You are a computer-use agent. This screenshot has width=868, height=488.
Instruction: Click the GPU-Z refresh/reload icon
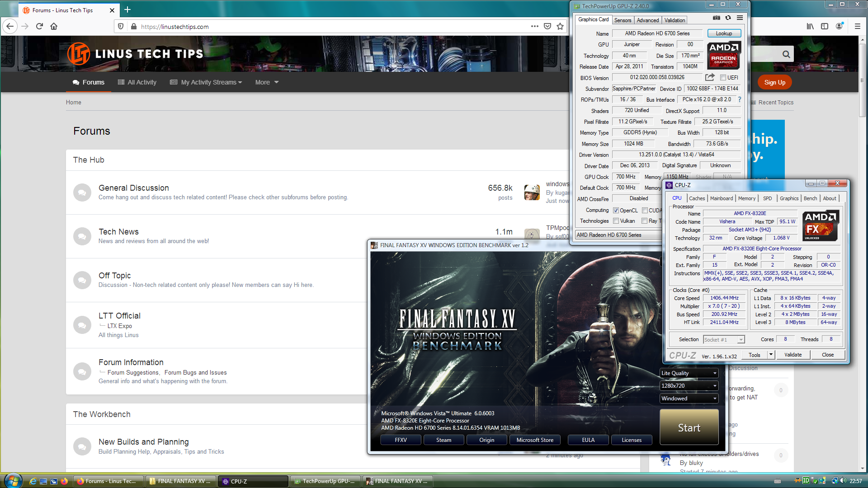(x=727, y=20)
